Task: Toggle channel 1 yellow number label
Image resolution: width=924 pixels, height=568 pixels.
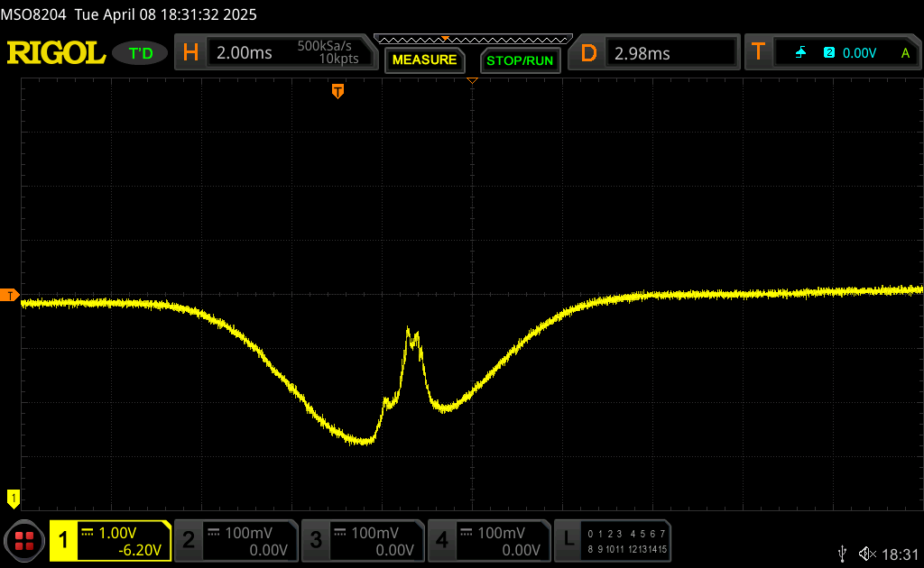Action: (x=62, y=540)
